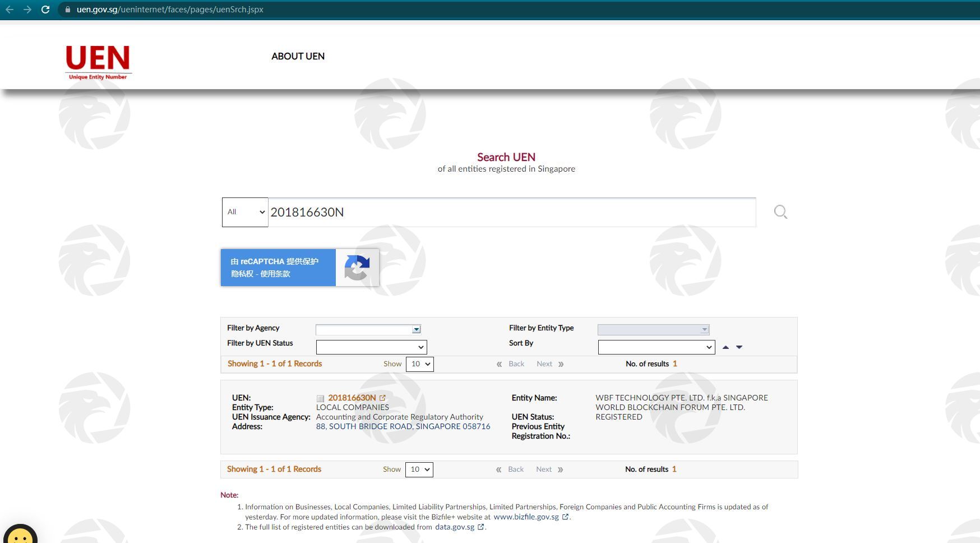This screenshot has height=543, width=980.
Task: Open the 'All' search category dropdown
Action: pos(245,212)
